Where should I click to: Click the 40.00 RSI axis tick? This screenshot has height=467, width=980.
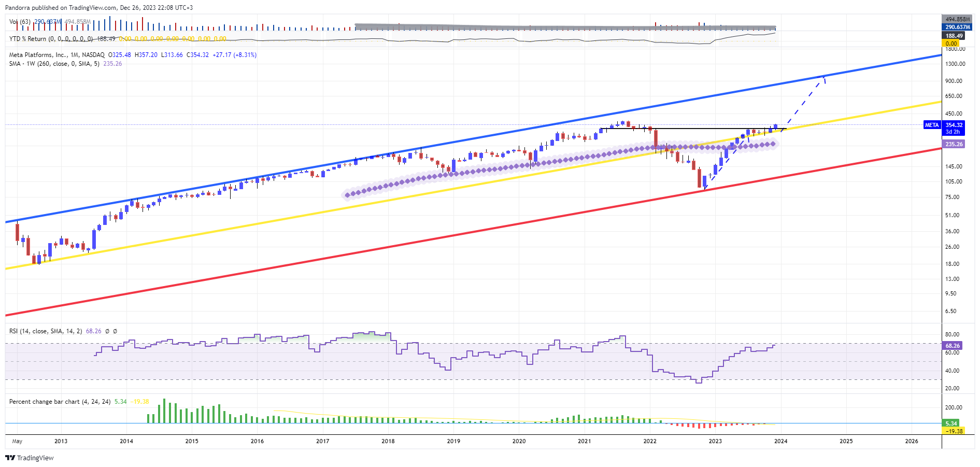(x=952, y=371)
